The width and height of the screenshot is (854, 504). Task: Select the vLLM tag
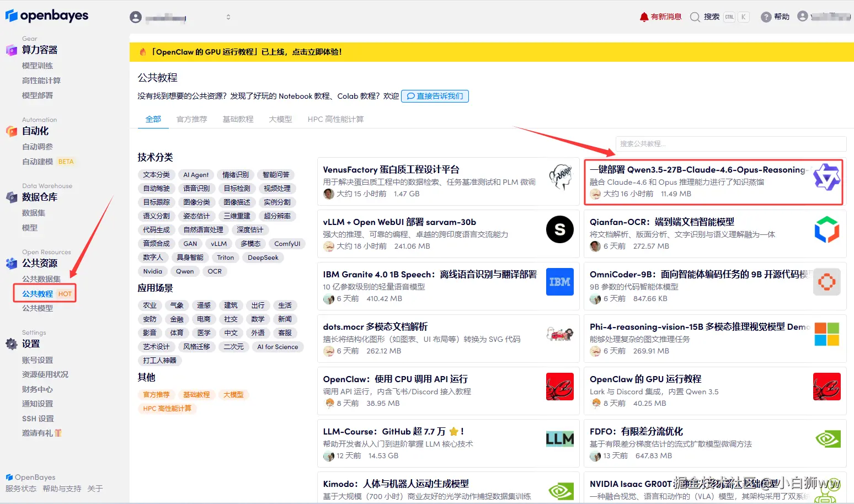point(218,244)
